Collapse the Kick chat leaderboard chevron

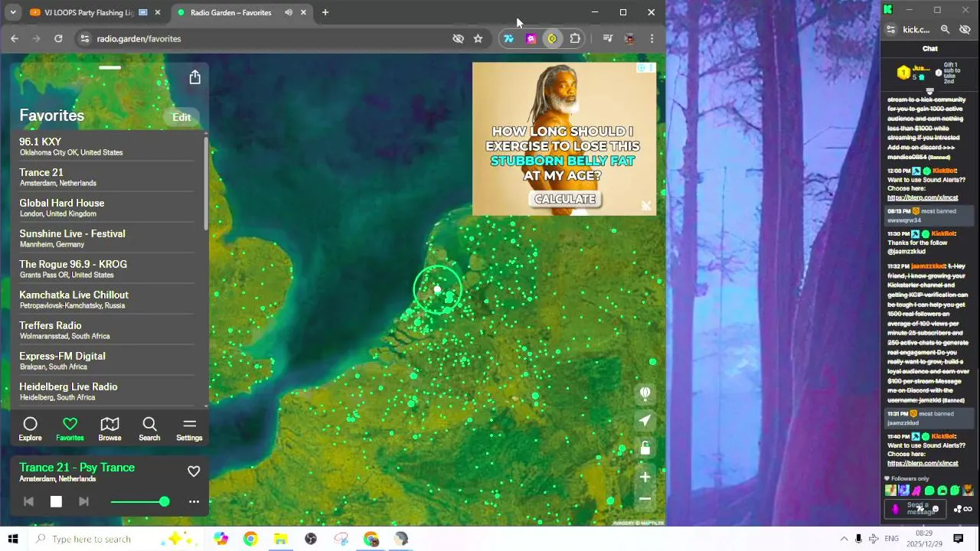[930, 92]
